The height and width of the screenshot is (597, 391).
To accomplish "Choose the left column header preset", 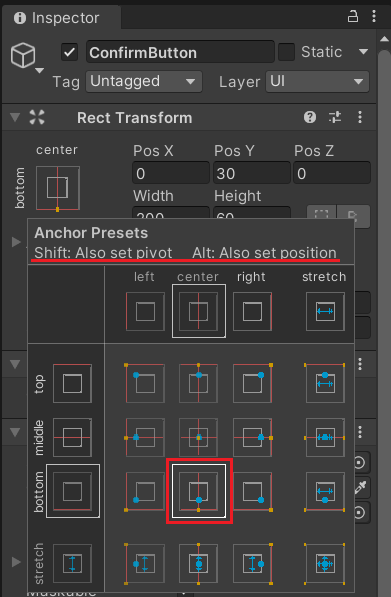I will 145,311.
